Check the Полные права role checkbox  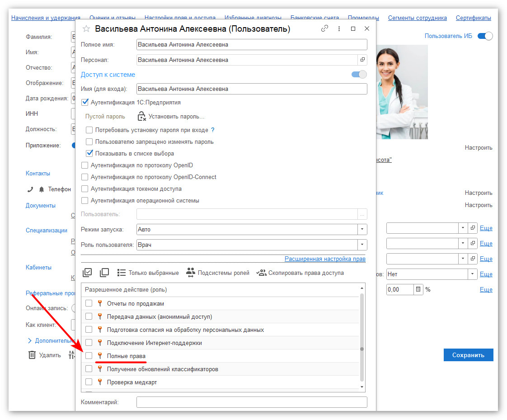point(89,356)
